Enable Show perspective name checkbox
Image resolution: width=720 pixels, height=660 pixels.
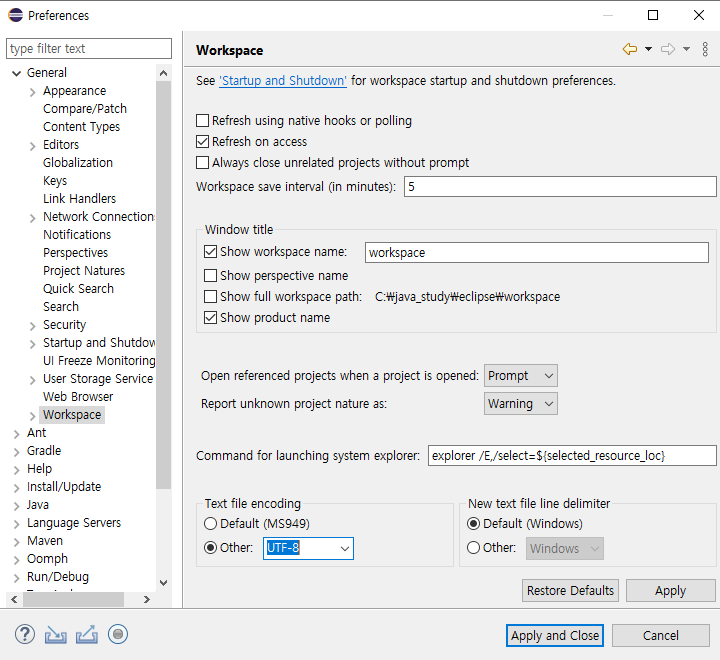tap(210, 276)
